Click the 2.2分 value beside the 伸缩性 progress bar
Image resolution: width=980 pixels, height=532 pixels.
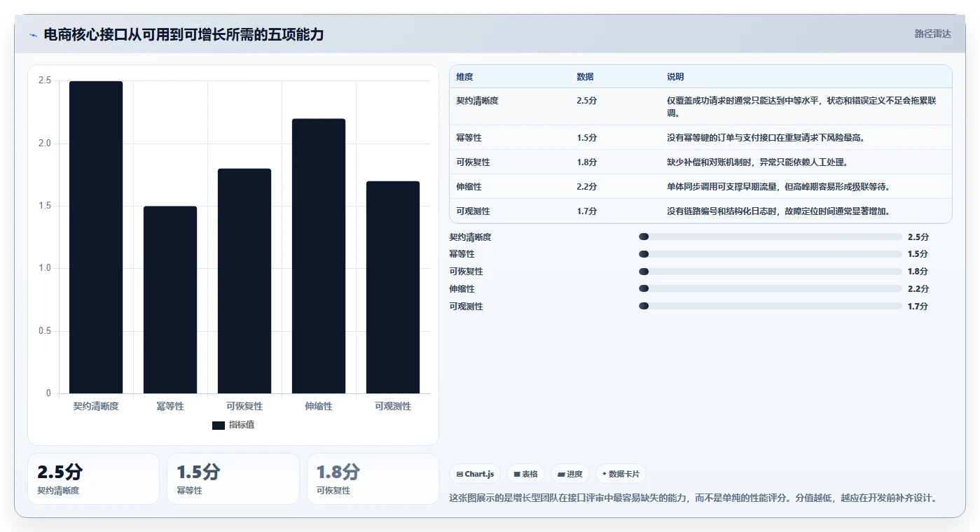918,288
